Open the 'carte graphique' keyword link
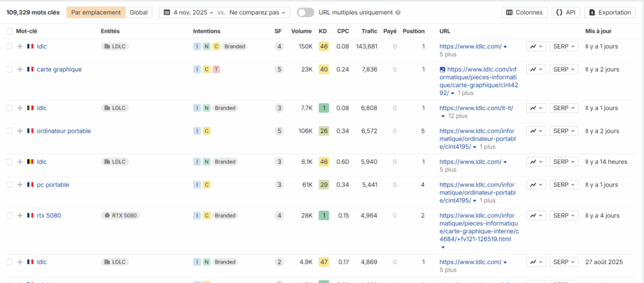Screen dimensions: 644x283 tap(59, 69)
